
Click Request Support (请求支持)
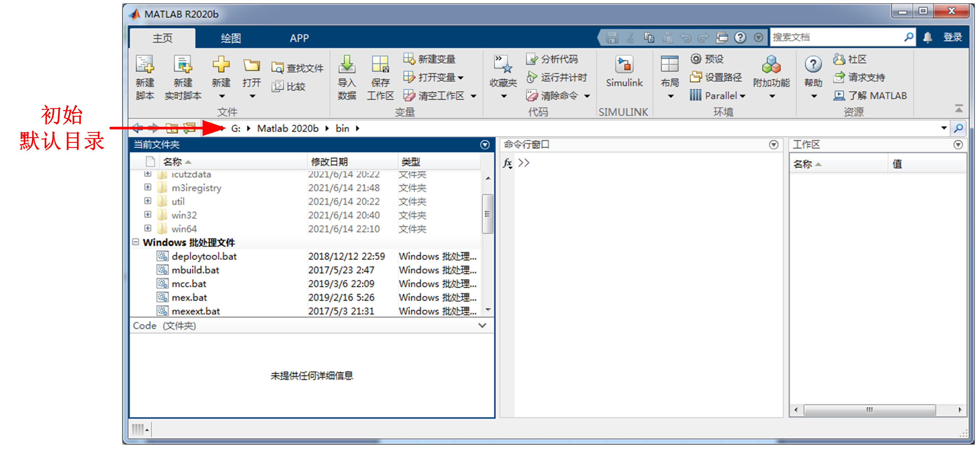tap(859, 77)
